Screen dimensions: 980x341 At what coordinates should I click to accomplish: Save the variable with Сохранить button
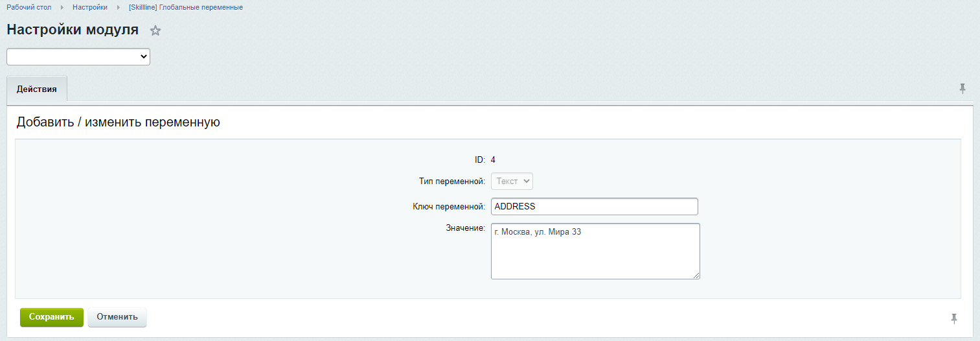coord(52,317)
